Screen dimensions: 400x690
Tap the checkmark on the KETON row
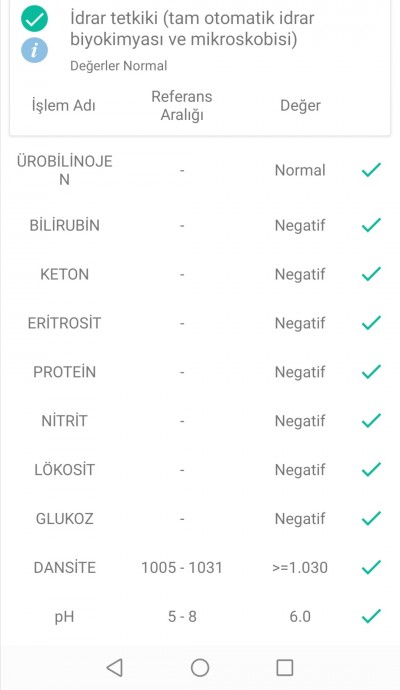pyautogui.click(x=371, y=274)
